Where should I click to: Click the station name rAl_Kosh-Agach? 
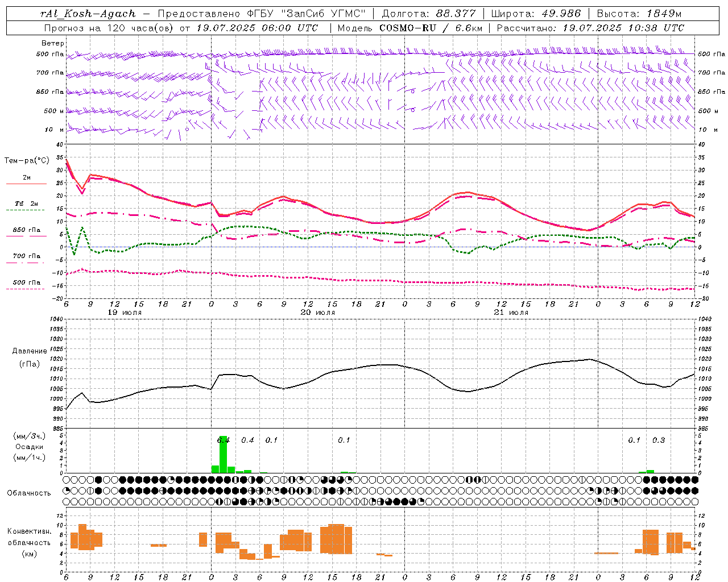pos(88,14)
